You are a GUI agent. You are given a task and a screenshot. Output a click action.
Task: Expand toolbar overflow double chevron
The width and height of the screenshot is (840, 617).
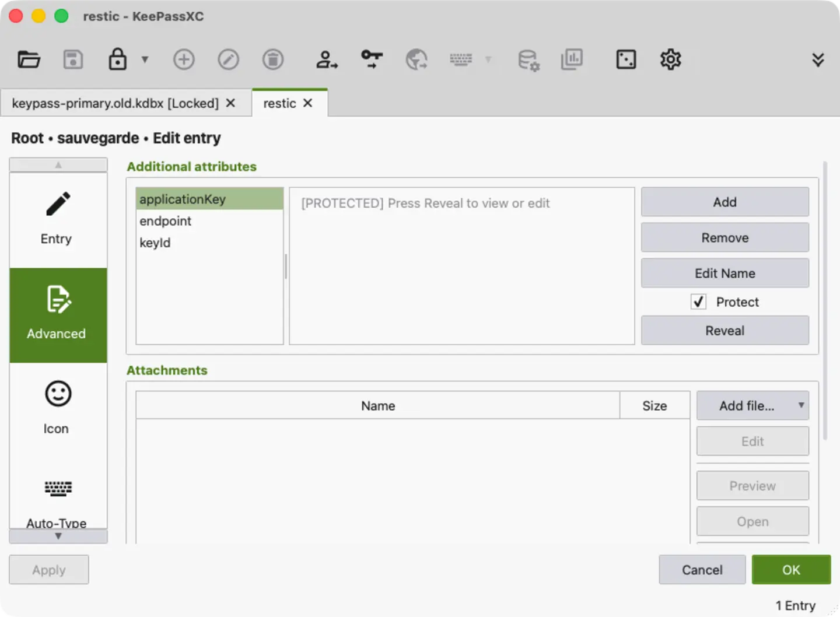818,59
